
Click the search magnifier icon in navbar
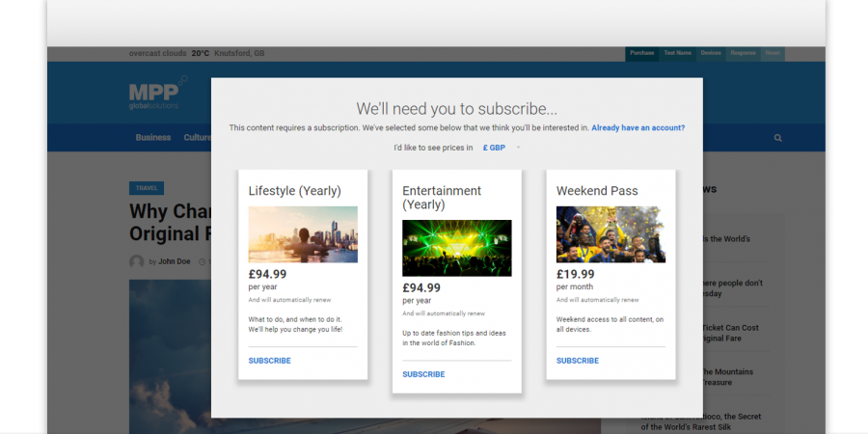[x=777, y=138]
